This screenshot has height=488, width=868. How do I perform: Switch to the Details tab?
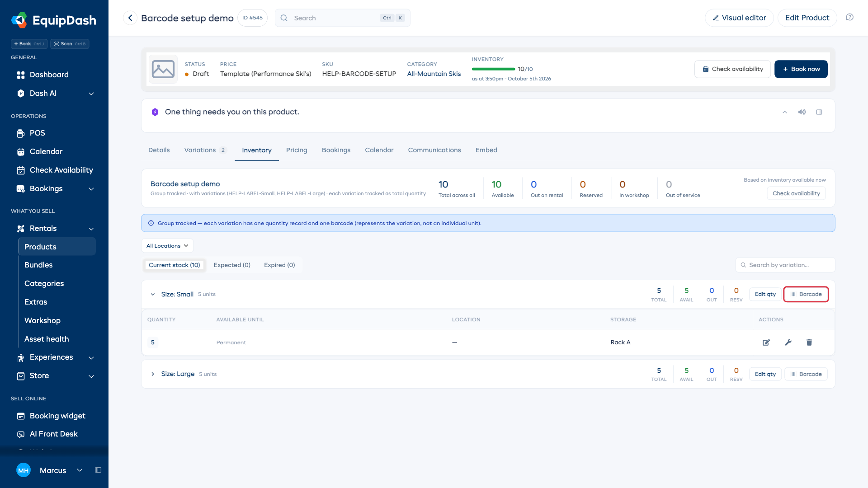[x=159, y=150]
